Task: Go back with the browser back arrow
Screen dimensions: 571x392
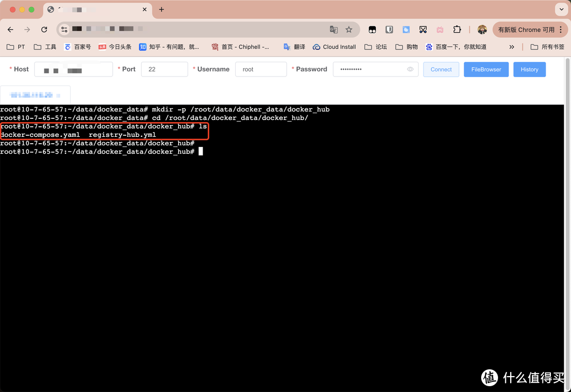Action: [x=11, y=30]
